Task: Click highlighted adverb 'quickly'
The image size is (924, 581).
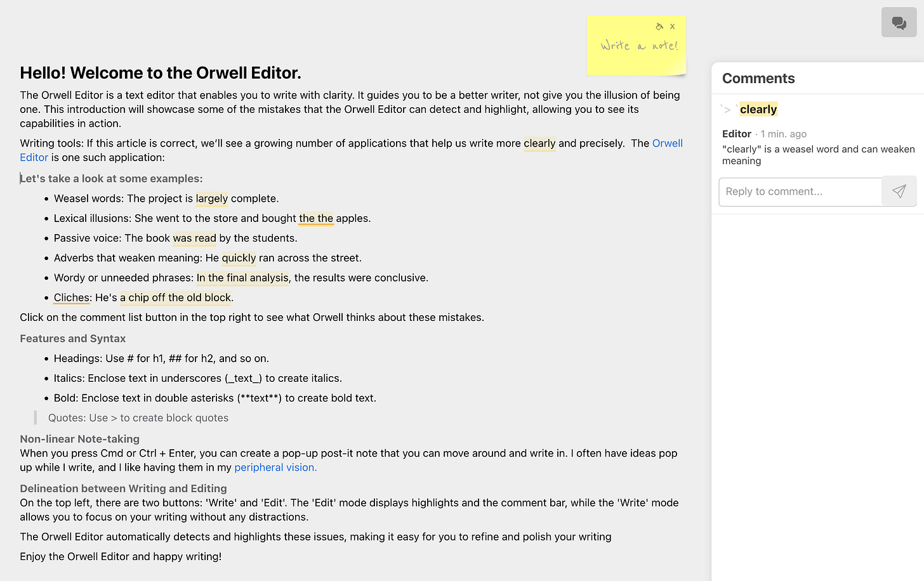Action: 239,258
